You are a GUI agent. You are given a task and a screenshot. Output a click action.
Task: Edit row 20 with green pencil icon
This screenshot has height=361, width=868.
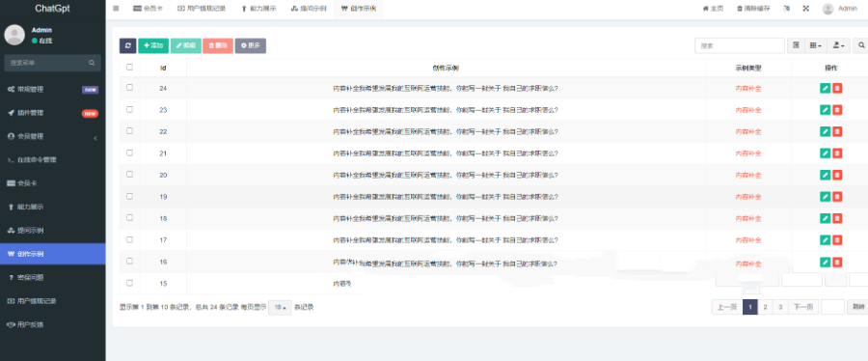point(825,175)
